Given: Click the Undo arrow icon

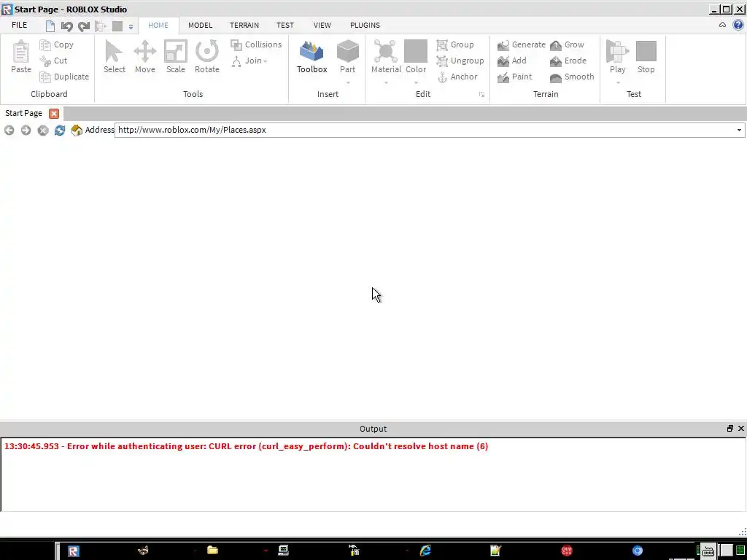Looking at the screenshot, I should 66,26.
